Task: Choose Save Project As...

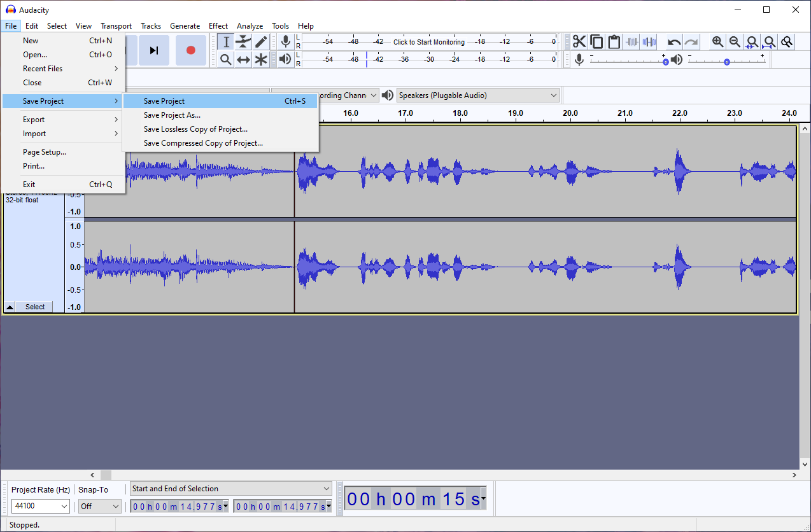Action: (220, 115)
